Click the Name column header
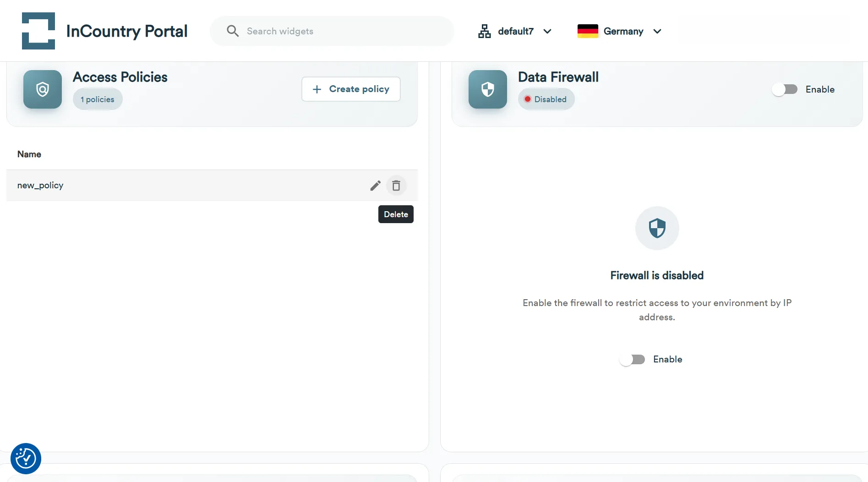868x482 pixels. click(29, 154)
